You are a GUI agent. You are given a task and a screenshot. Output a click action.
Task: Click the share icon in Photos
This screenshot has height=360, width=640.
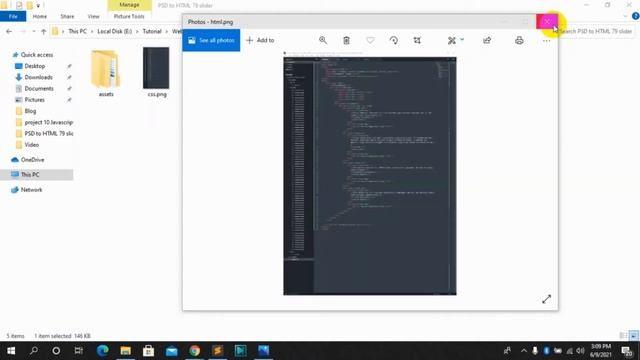[x=487, y=40]
